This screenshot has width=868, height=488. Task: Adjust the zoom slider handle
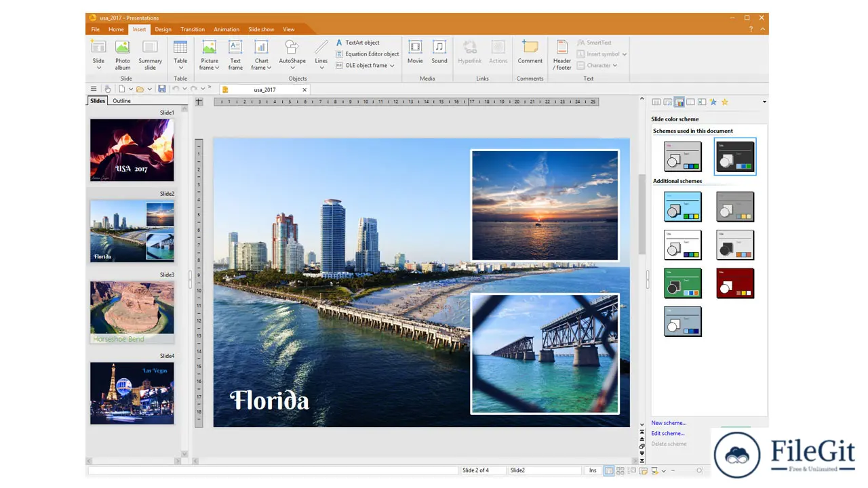[x=699, y=470]
